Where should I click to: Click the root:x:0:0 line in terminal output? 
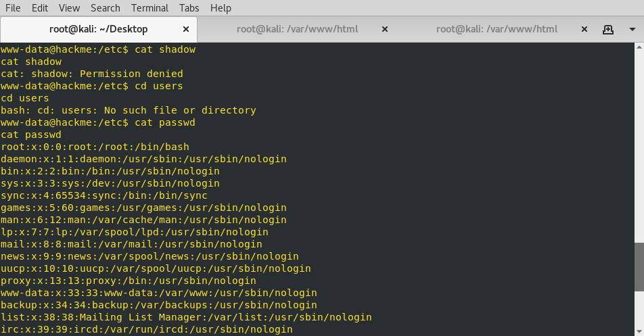click(x=95, y=147)
